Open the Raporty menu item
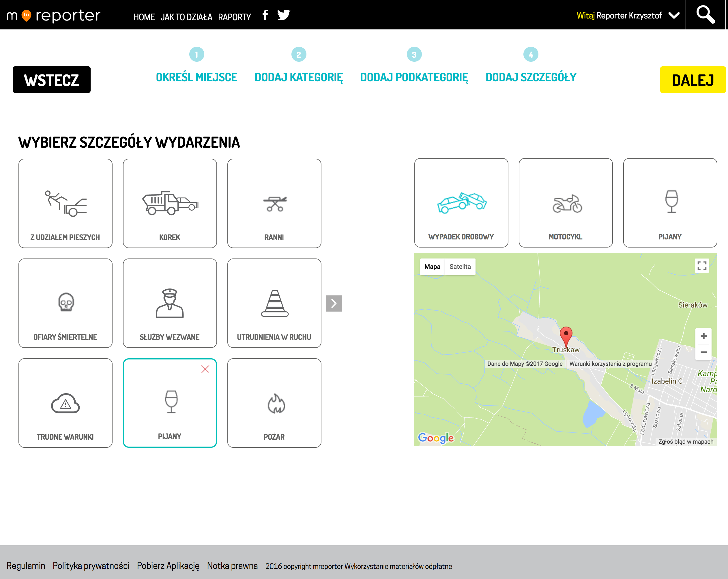This screenshot has width=728, height=579. pos(234,17)
